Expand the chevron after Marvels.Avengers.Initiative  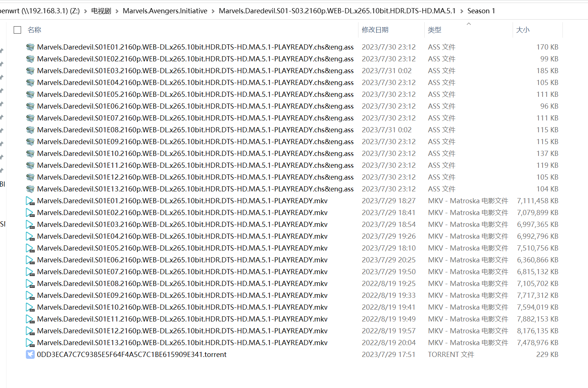click(x=213, y=11)
